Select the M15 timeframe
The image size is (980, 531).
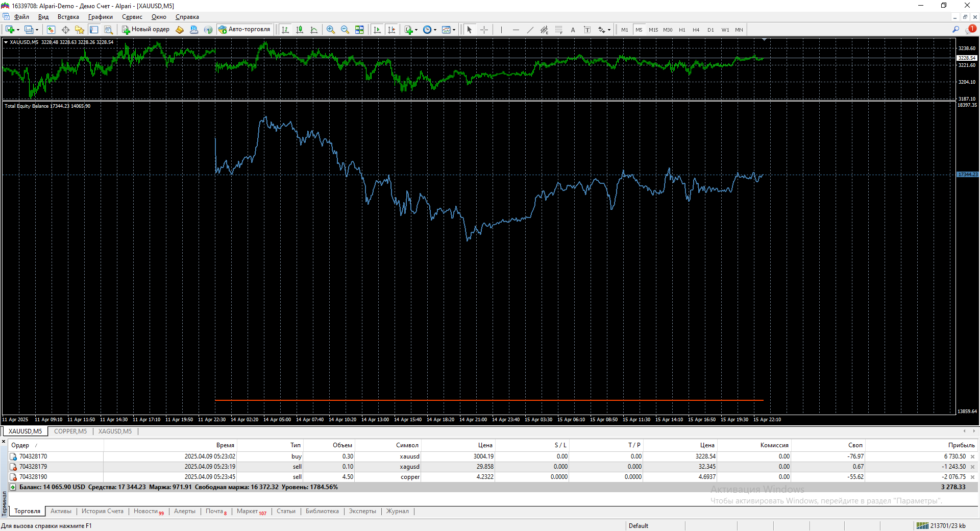[x=653, y=30]
